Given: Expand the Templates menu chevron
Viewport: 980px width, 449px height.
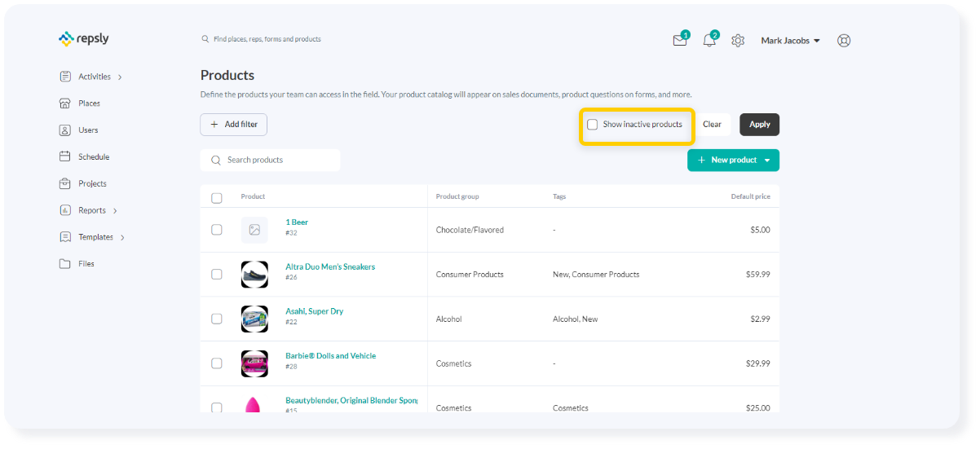Looking at the screenshot, I should coord(122,238).
